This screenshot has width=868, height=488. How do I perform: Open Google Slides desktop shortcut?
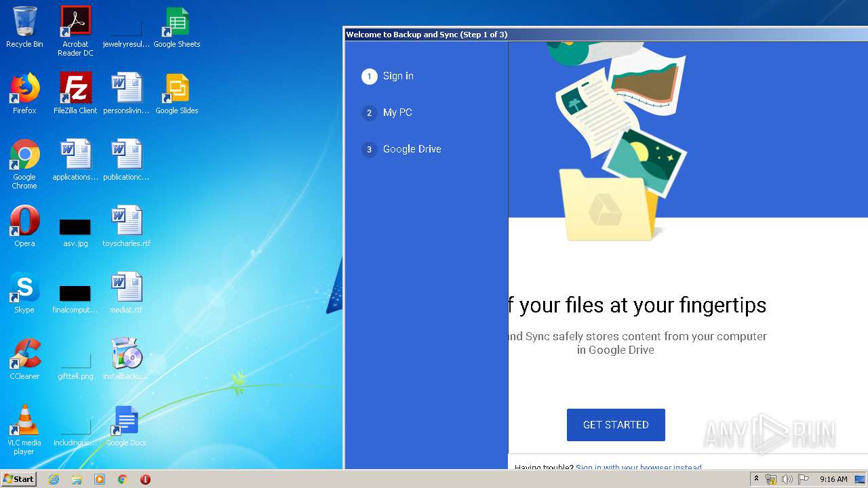(x=176, y=94)
